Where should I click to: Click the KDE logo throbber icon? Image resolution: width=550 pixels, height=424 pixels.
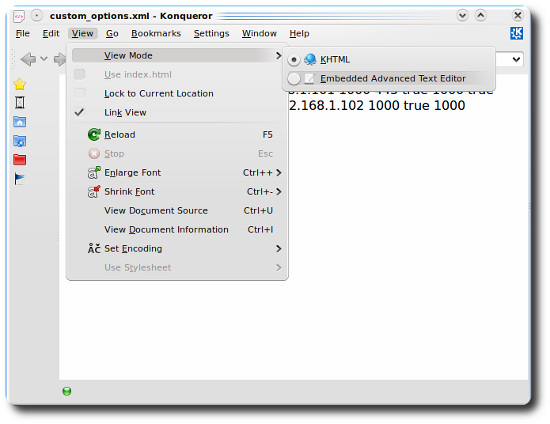coord(516,33)
